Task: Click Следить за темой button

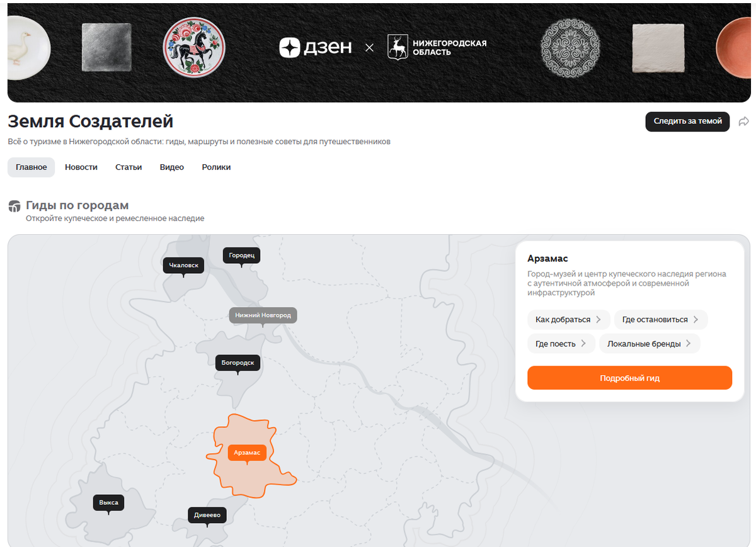Action: [687, 121]
